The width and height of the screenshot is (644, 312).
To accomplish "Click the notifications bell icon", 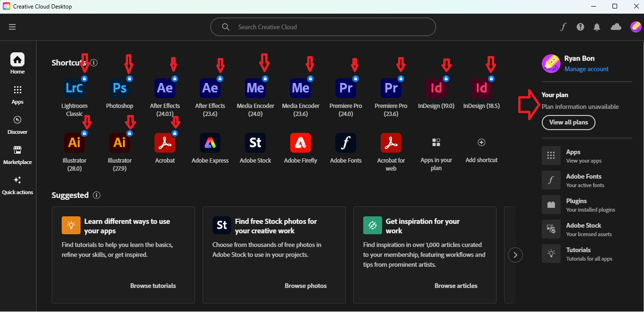I will coord(597,27).
